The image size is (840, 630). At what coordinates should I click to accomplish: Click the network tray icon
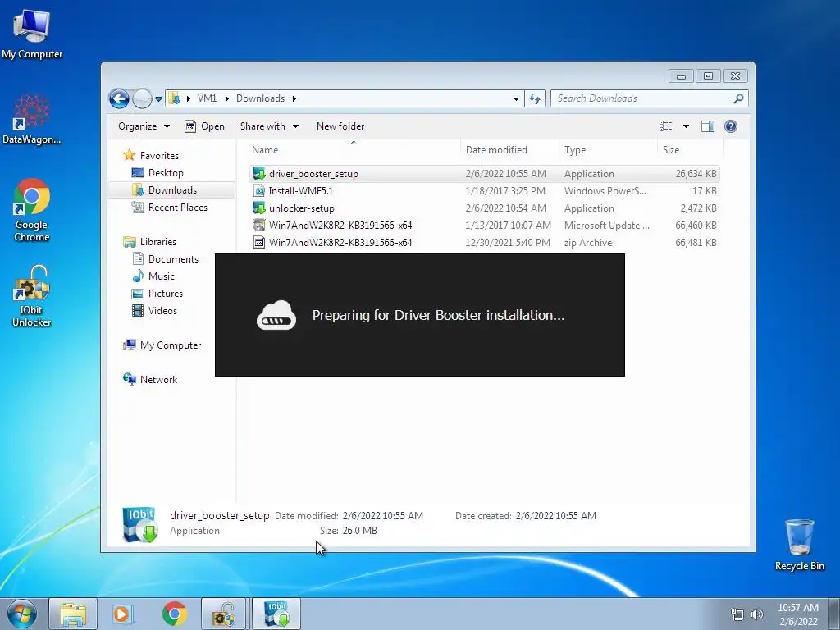point(737,614)
